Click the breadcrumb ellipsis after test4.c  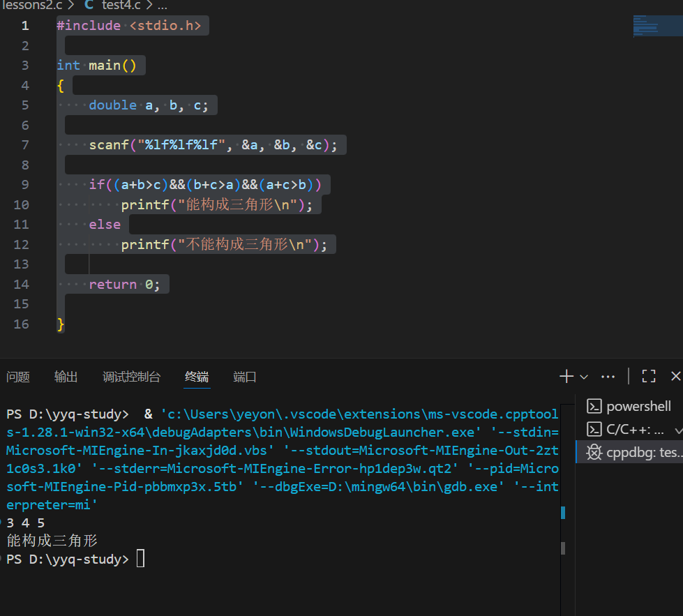point(163,6)
